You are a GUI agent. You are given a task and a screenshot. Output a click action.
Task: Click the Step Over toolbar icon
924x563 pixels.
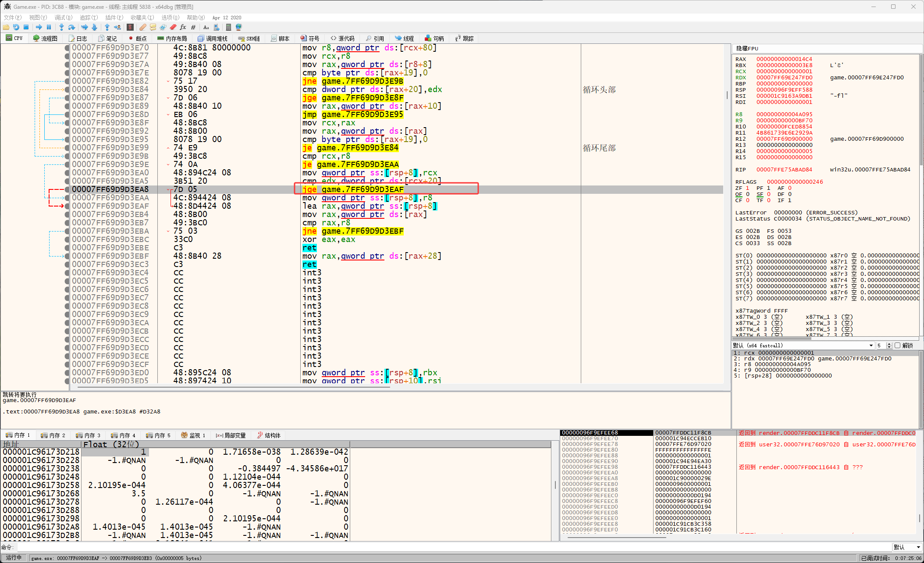[x=71, y=27]
